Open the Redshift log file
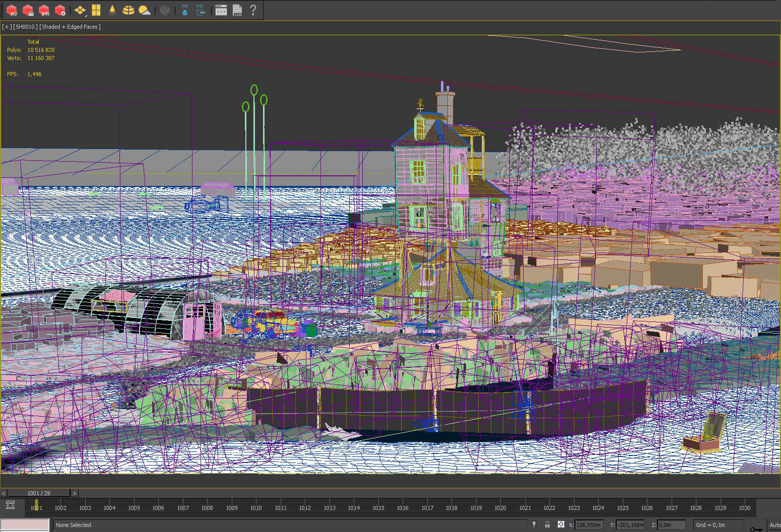The width and height of the screenshot is (781, 532). coord(237,10)
